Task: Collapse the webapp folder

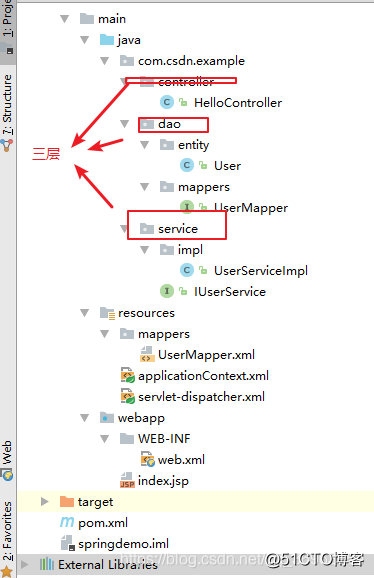Action: tap(84, 418)
